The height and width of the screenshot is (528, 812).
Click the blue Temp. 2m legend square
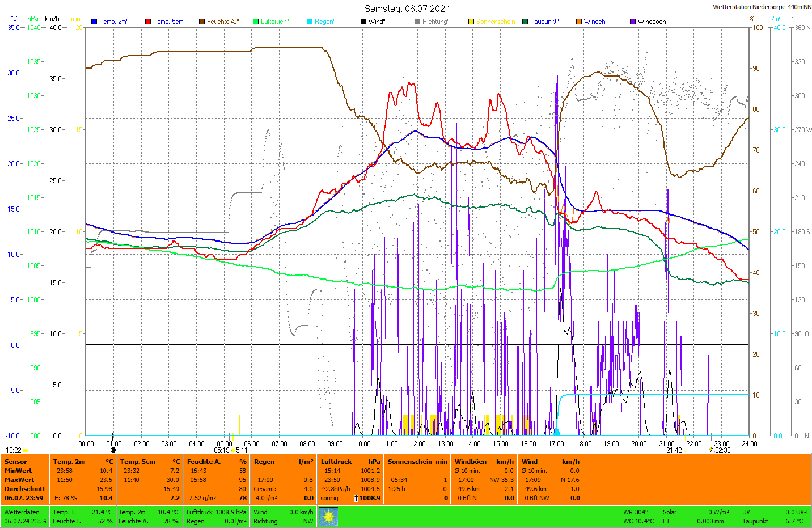coord(94,22)
